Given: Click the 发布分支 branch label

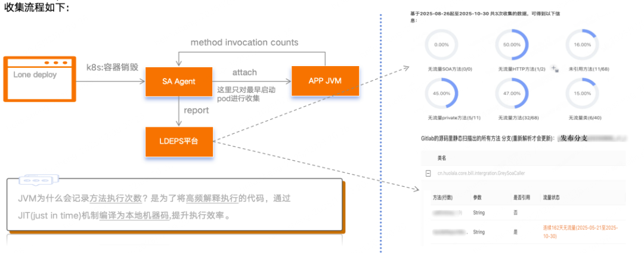Looking at the screenshot, I should [x=573, y=139].
